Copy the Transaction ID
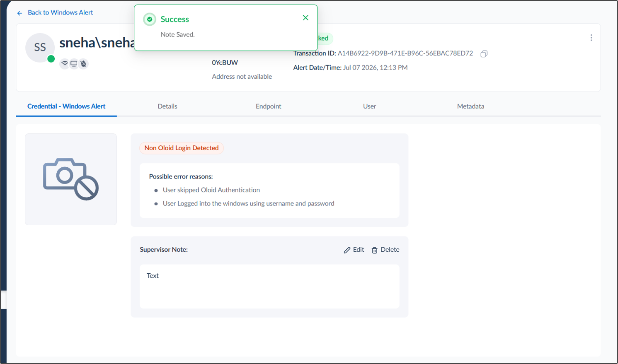Viewport: 618px width, 364px height. tap(484, 54)
